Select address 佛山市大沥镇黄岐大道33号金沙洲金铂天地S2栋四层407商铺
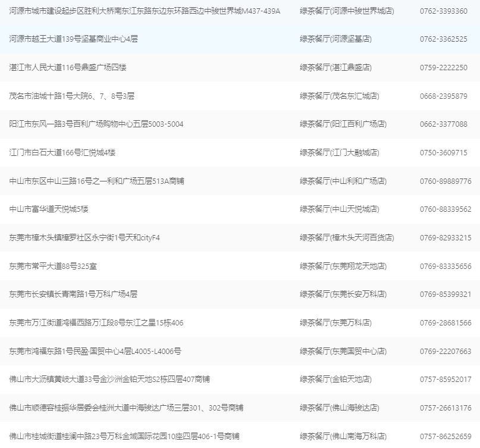Image resolution: width=480 pixels, height=448 pixels. pos(109,380)
